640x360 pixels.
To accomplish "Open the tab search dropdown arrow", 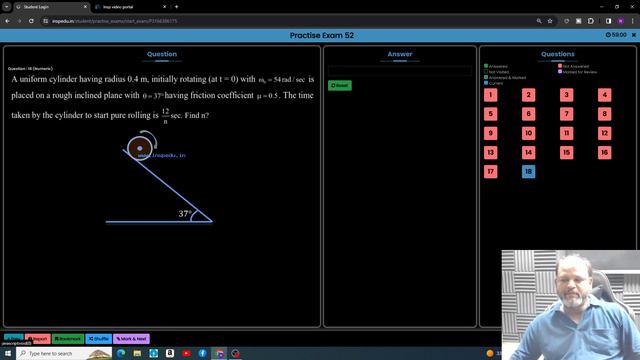I will (7, 7).
